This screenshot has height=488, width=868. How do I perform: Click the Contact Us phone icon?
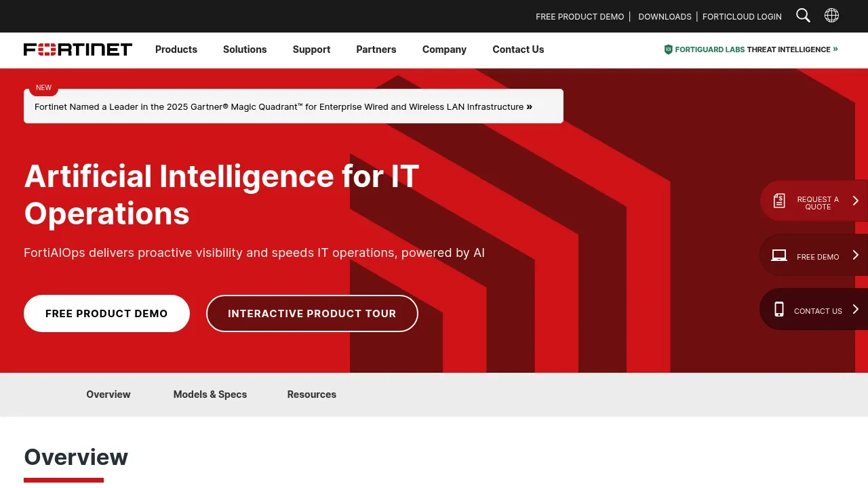click(779, 310)
